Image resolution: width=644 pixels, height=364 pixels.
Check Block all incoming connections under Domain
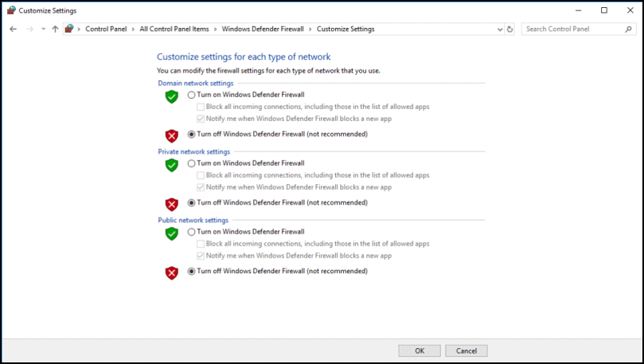[x=201, y=107]
